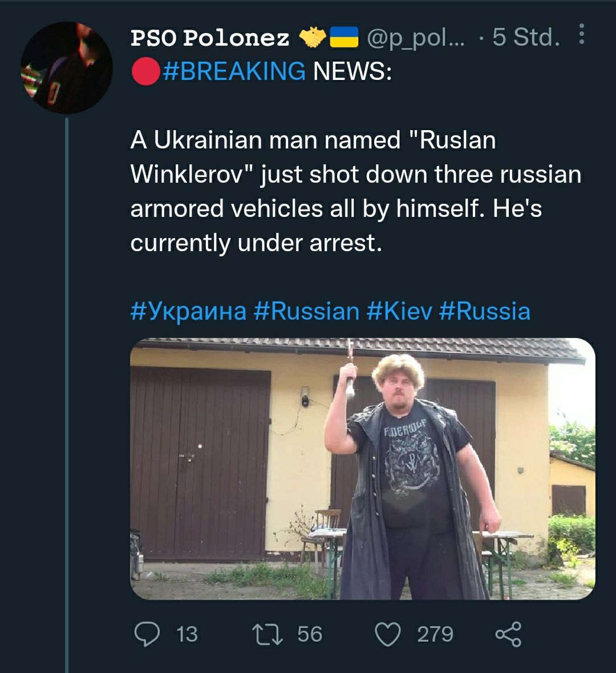Click the Ukrainian flag emoji beside the name
The height and width of the screenshot is (673, 616).
[x=345, y=38]
